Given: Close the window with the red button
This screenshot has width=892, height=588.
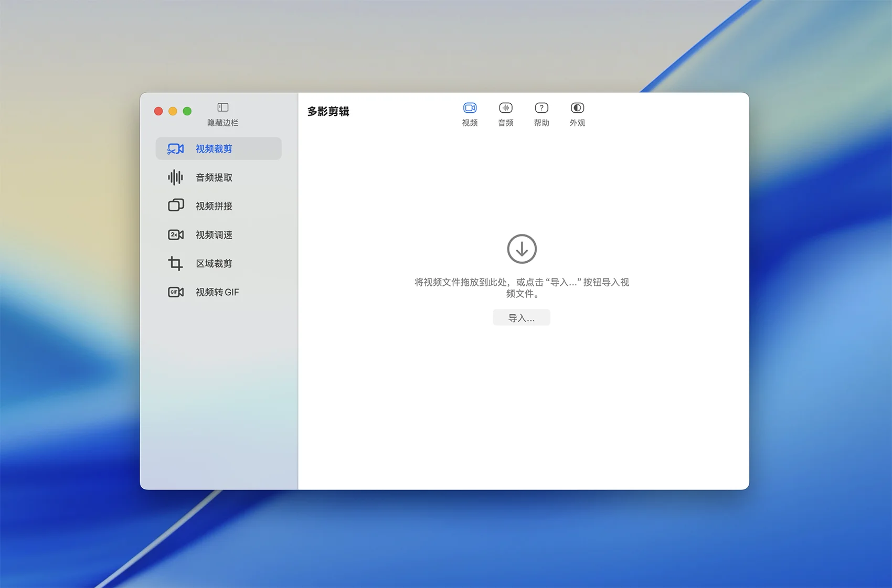Looking at the screenshot, I should tap(158, 111).
